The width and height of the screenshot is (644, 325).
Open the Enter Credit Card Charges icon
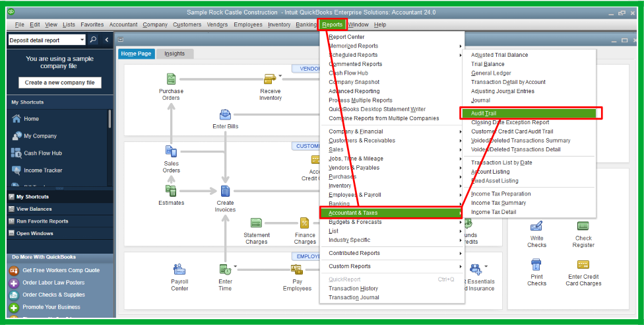583,264
